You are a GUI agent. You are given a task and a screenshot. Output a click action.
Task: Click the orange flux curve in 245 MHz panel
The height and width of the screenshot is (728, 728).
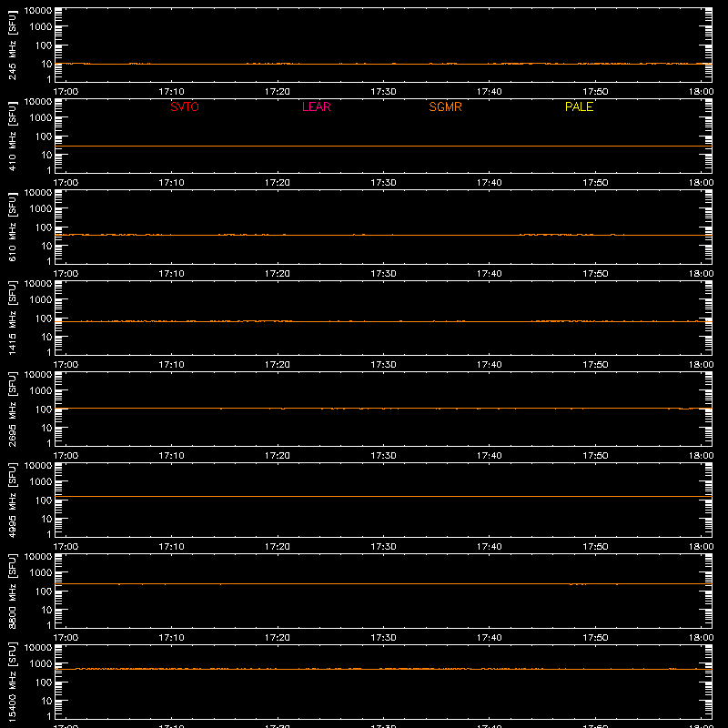[383, 64]
